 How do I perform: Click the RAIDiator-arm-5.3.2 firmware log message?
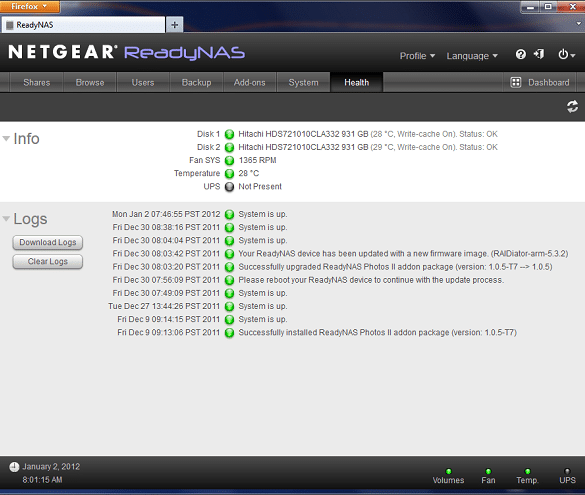[x=403, y=254]
